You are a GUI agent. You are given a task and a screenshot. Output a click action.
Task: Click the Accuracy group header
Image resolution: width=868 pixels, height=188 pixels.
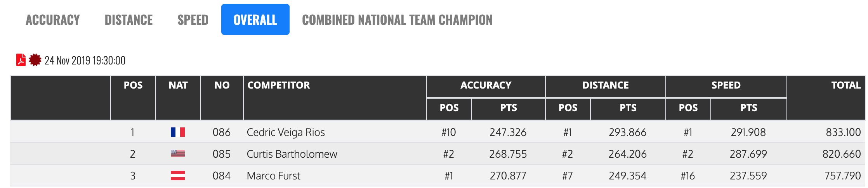486,85
